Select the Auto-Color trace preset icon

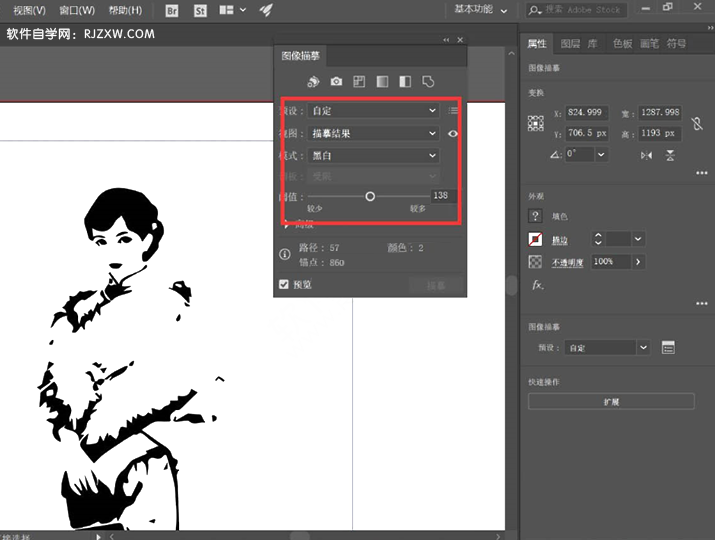[313, 82]
